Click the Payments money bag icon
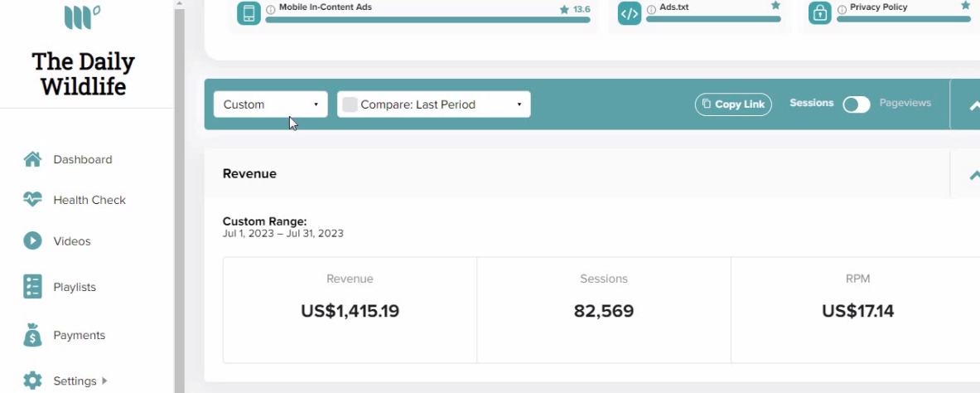The image size is (980, 393). click(x=32, y=335)
